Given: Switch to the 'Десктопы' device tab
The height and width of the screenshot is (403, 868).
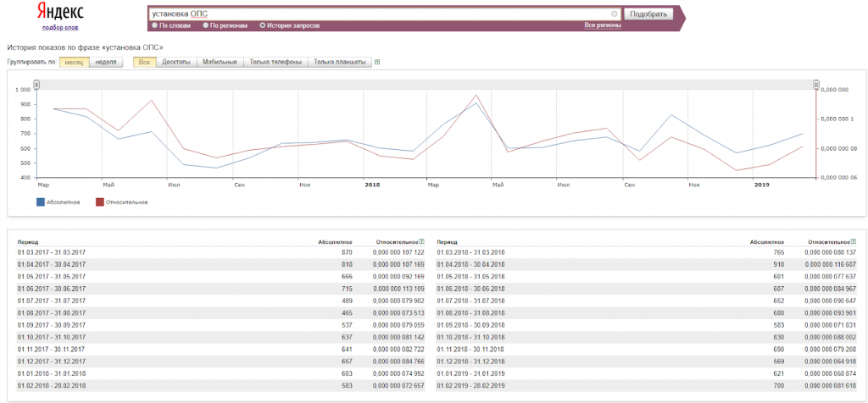Looking at the screenshot, I should click(x=176, y=62).
